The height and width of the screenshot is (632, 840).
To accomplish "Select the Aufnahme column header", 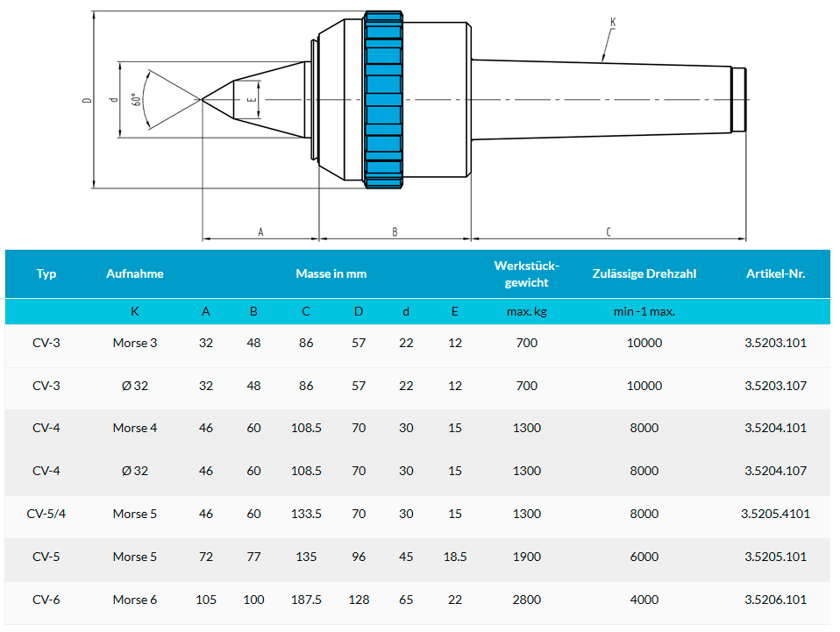I will point(135,273).
